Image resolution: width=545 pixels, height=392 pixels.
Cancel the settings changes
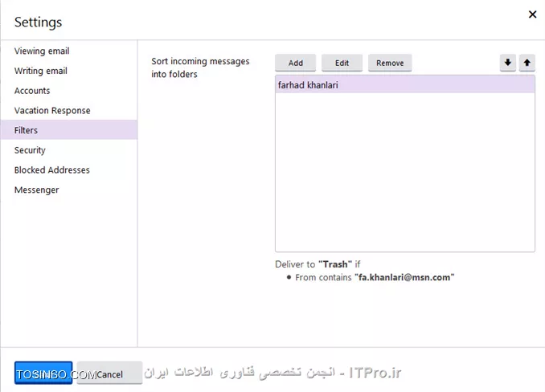(109, 373)
